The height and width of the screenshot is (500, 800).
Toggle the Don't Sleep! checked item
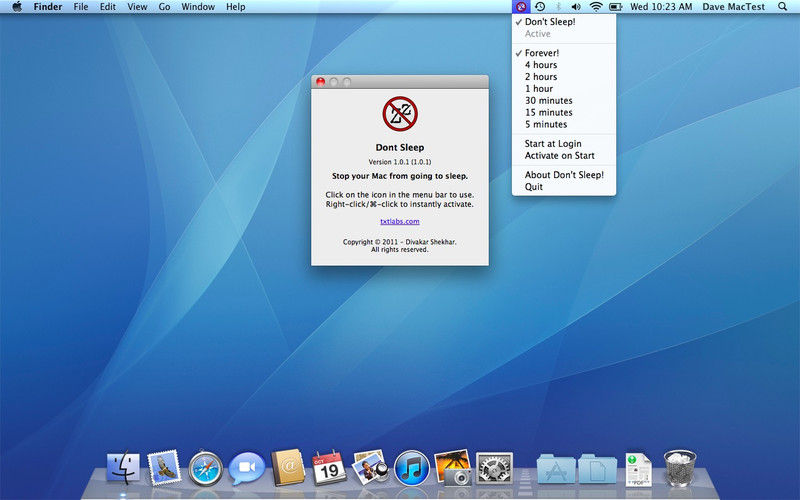564,22
